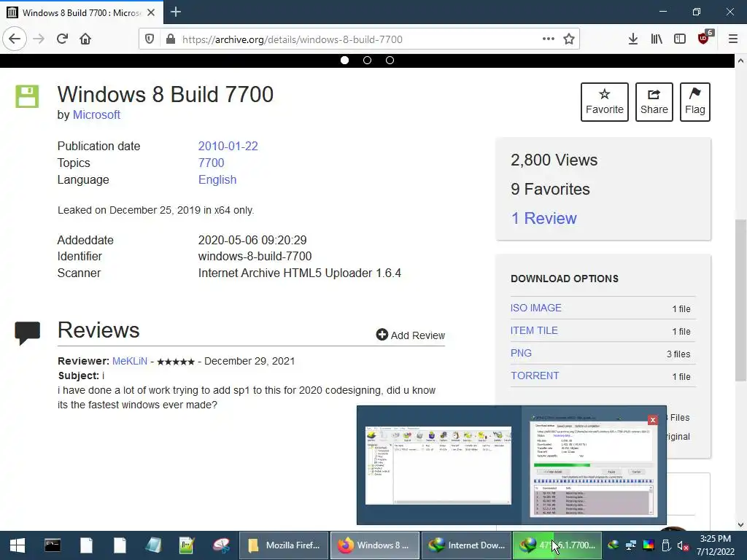Go forward one page in Firefox
The image size is (747, 560).
[x=39, y=39]
